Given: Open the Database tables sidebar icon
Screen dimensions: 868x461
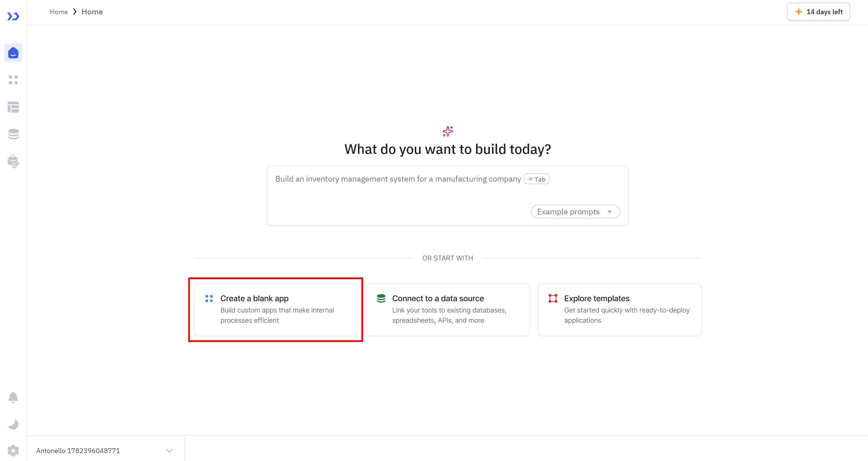Looking at the screenshot, I should 13,107.
